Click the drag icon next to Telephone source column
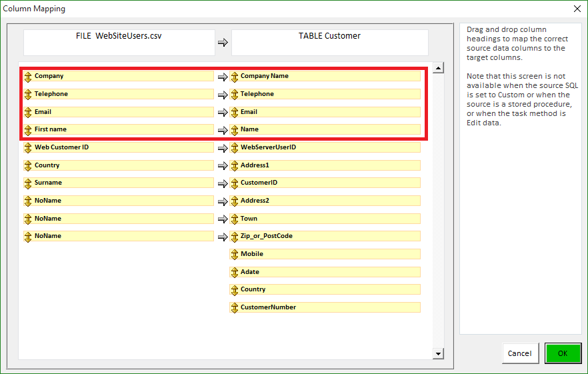This screenshot has width=588, height=374. click(x=28, y=95)
